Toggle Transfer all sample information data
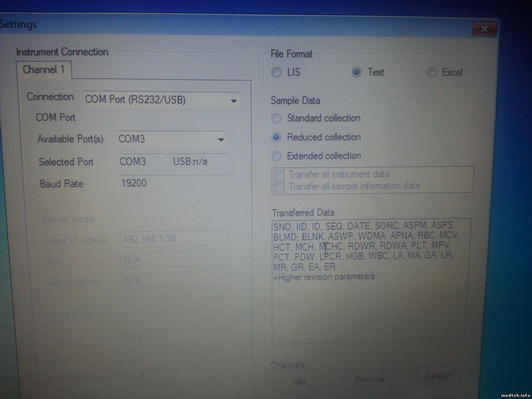This screenshot has height=399, width=532. click(279, 187)
